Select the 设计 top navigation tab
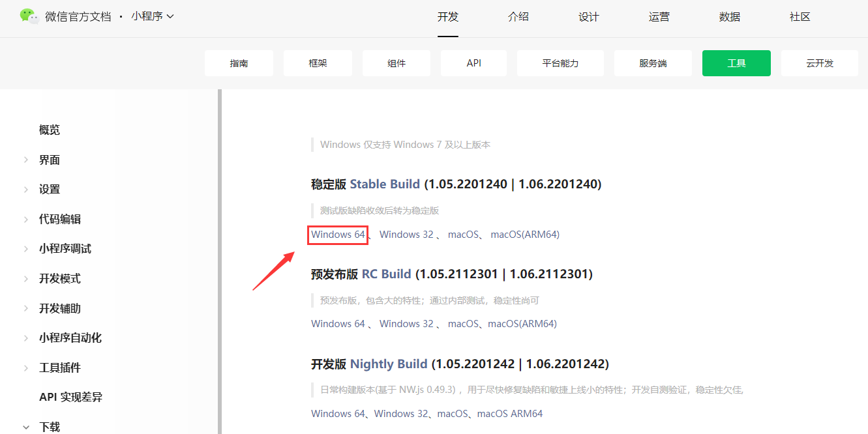Screen dimensions: 868x434 (x=589, y=17)
